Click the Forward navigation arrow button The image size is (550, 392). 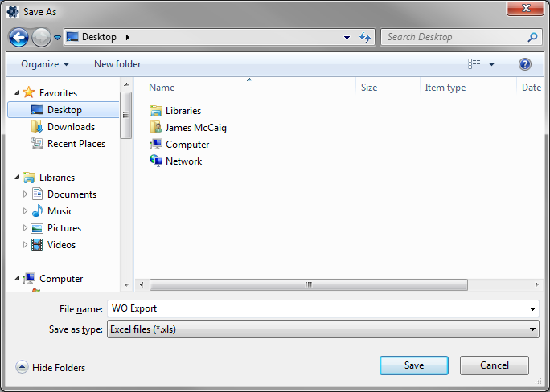41,37
